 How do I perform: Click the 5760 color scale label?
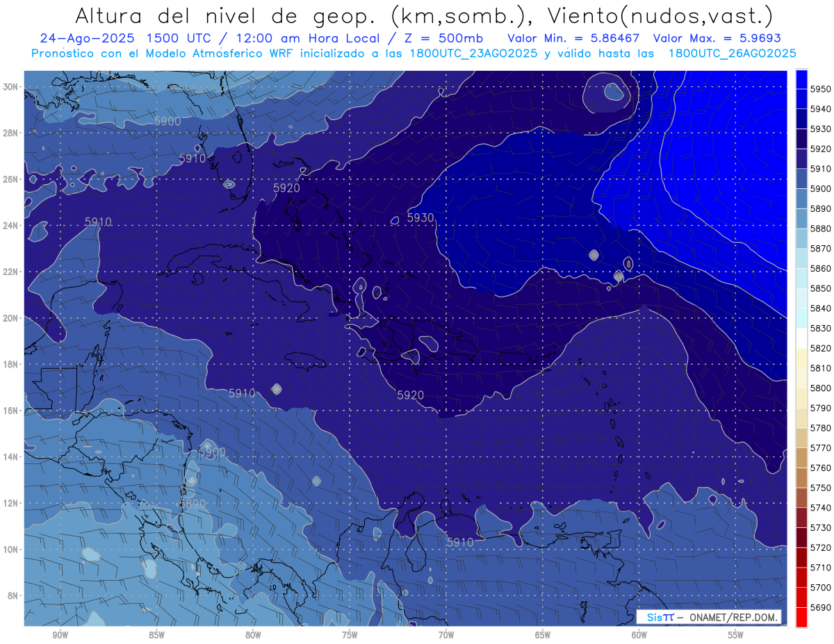pyautogui.click(x=820, y=468)
